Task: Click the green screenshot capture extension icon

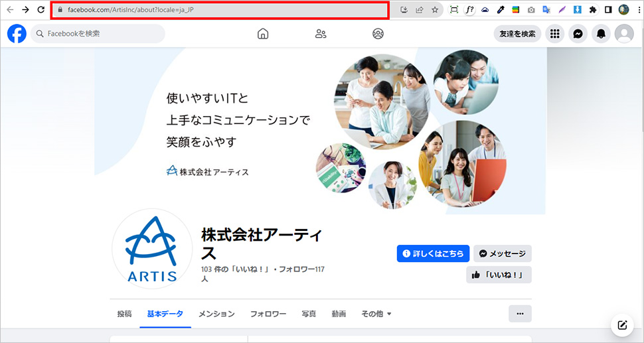Action: (454, 10)
